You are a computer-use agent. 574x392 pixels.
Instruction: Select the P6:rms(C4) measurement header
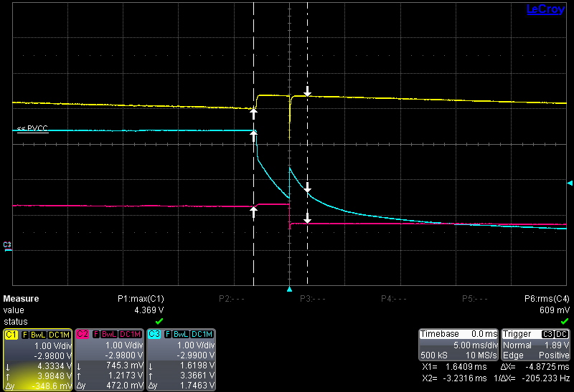(547, 299)
